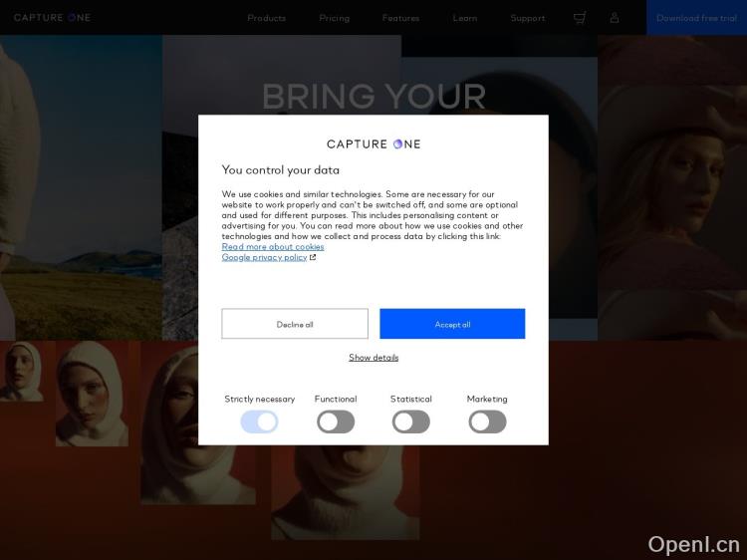747x560 pixels.
Task: Open the Pricing menu item
Action: point(335,18)
